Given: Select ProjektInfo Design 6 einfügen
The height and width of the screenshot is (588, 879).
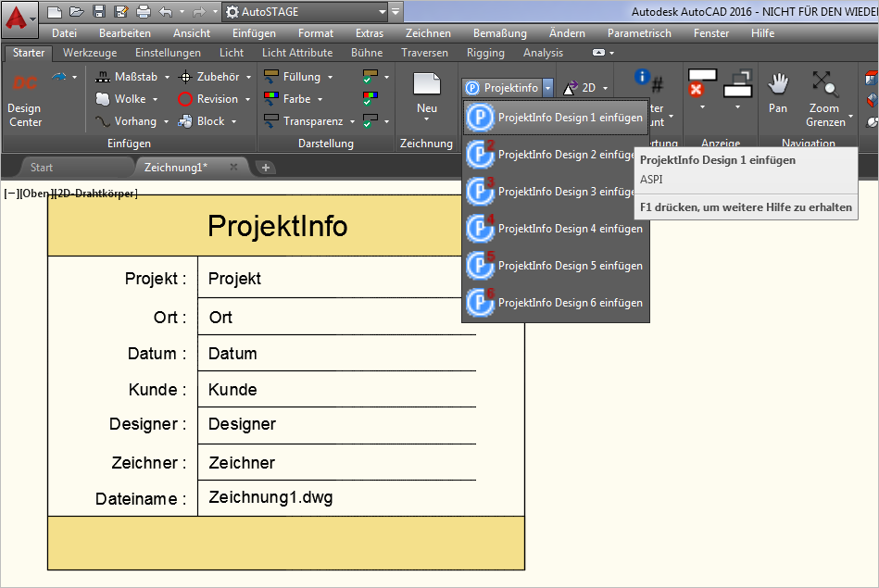Looking at the screenshot, I should tap(555, 303).
